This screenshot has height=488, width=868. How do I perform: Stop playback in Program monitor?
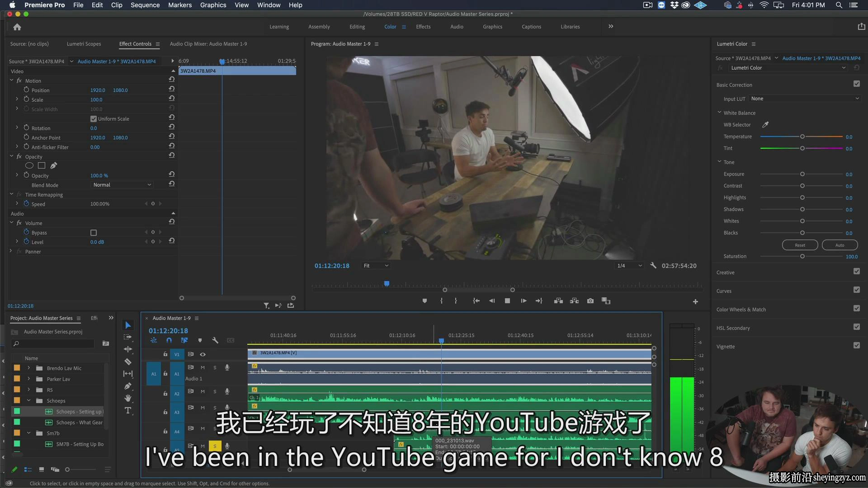[507, 301]
